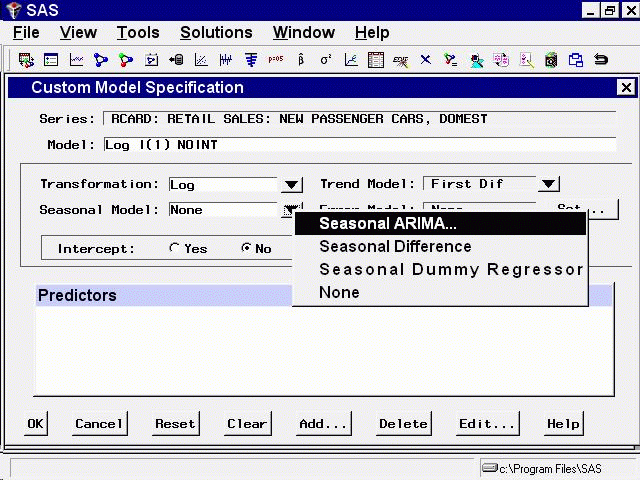640x480 pixels.
Task: Click the Edit... button
Action: coord(487,424)
